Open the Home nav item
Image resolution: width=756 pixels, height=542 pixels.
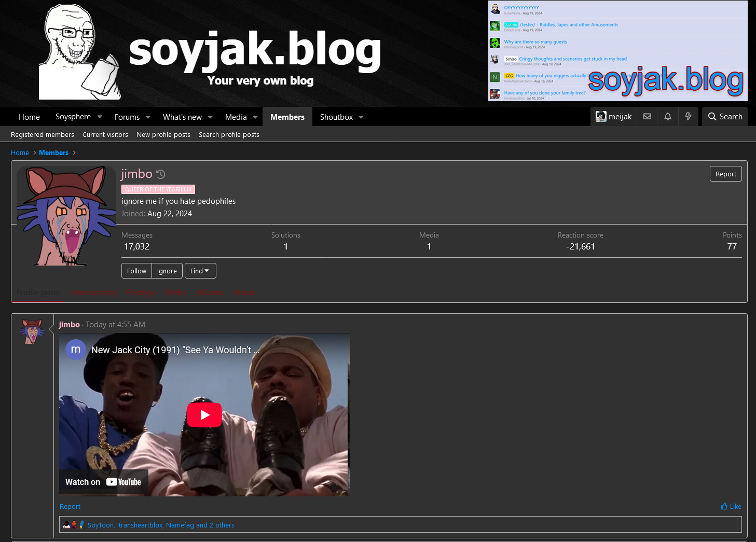(29, 117)
